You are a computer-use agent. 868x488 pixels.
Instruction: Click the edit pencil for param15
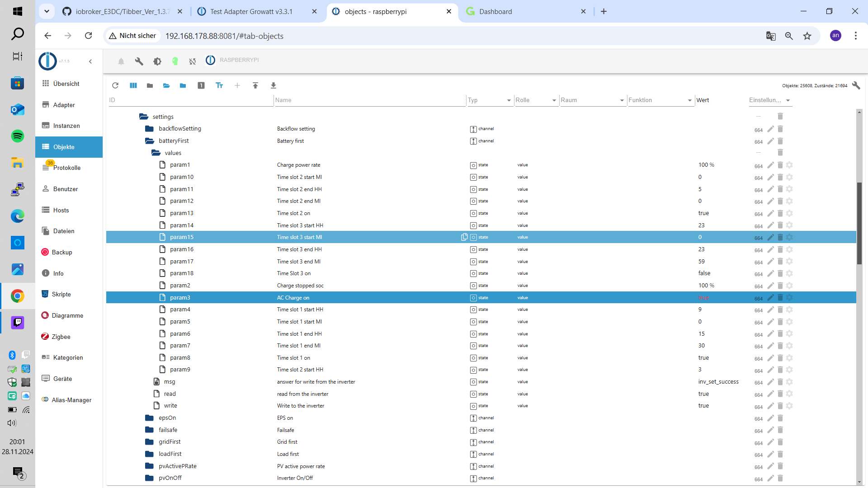tap(771, 237)
